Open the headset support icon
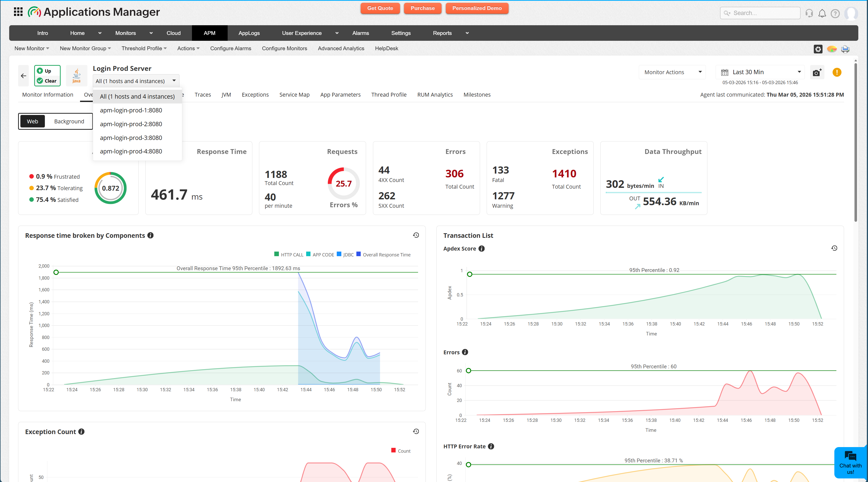Image resolution: width=868 pixels, height=482 pixels. (809, 13)
